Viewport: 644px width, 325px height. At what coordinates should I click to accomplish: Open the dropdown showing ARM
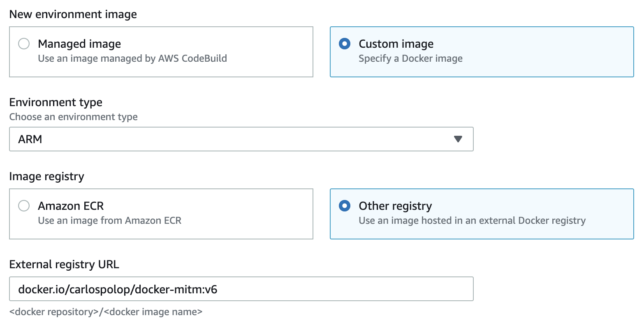pos(241,139)
